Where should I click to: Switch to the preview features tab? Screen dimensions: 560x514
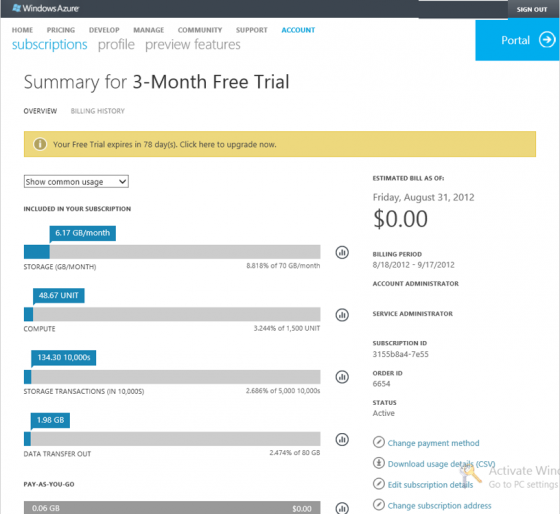click(x=192, y=45)
